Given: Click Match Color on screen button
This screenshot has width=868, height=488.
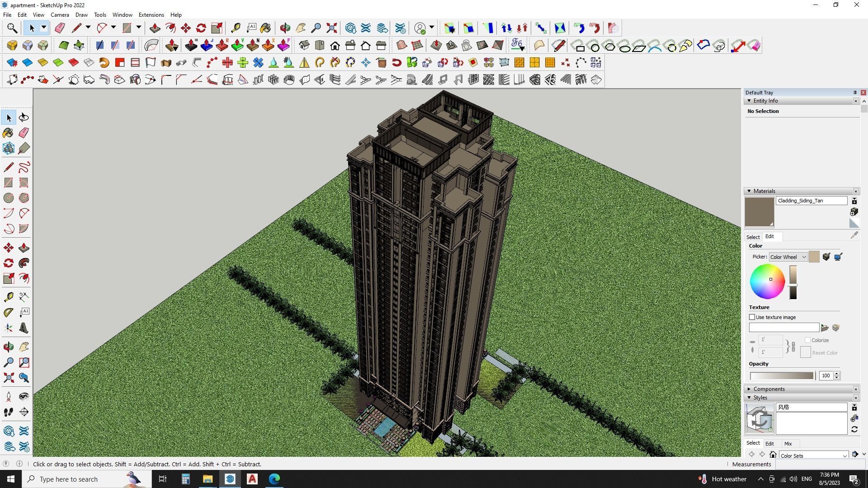Looking at the screenshot, I should 838,257.
